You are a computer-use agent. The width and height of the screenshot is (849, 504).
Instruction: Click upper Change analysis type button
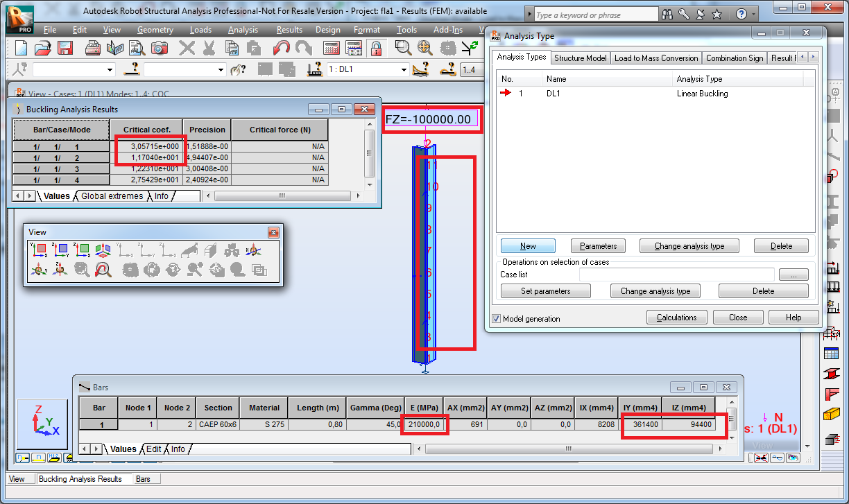689,246
